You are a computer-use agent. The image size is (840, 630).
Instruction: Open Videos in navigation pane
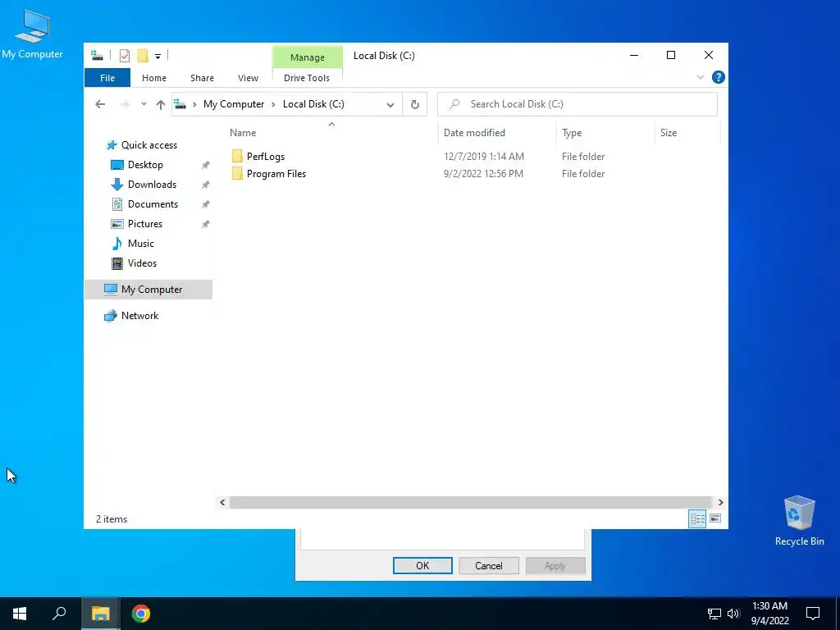click(142, 263)
